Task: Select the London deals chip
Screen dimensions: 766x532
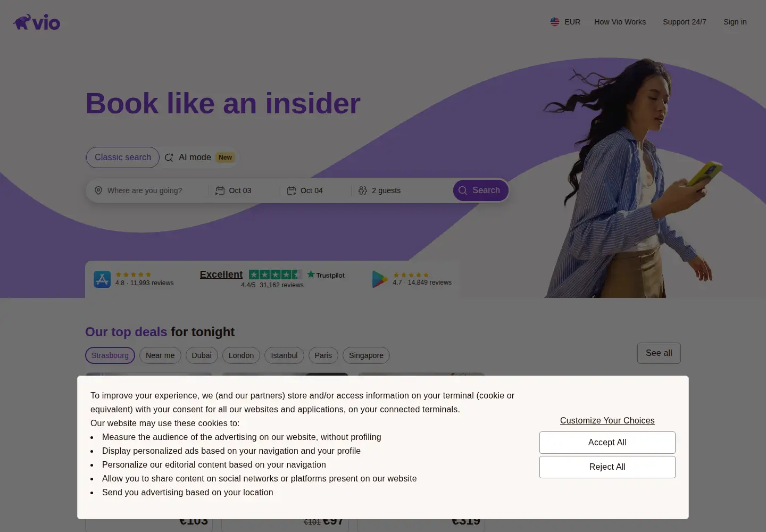Action: click(241, 355)
